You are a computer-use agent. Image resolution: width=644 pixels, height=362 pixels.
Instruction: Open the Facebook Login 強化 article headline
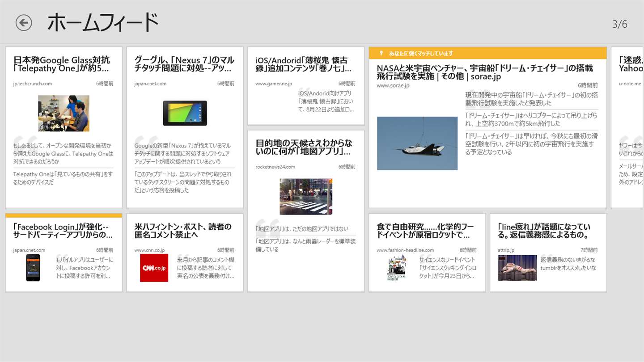click(x=63, y=231)
